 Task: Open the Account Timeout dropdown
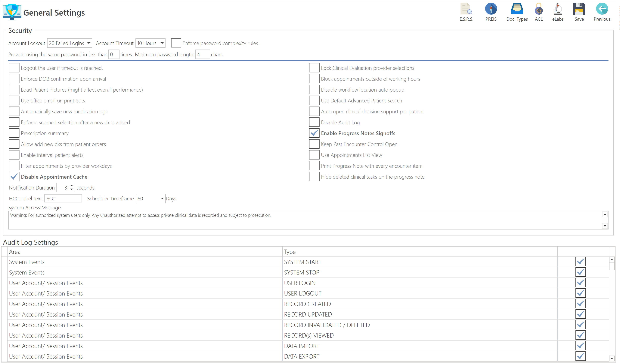[162, 43]
